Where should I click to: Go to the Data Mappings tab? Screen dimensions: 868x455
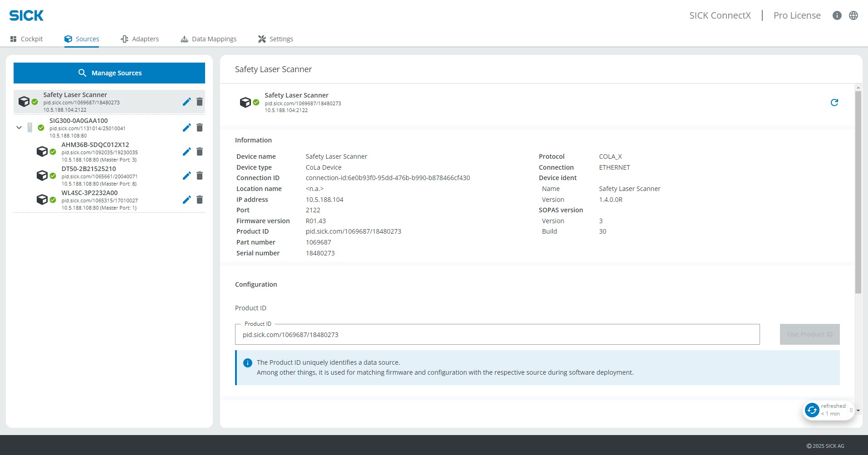point(209,39)
